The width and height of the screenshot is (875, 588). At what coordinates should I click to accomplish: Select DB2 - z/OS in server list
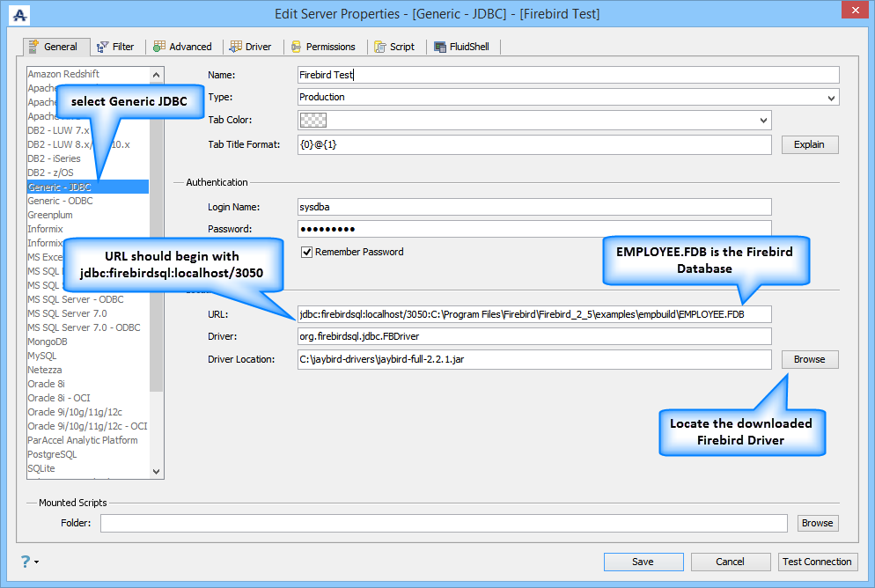click(x=88, y=173)
